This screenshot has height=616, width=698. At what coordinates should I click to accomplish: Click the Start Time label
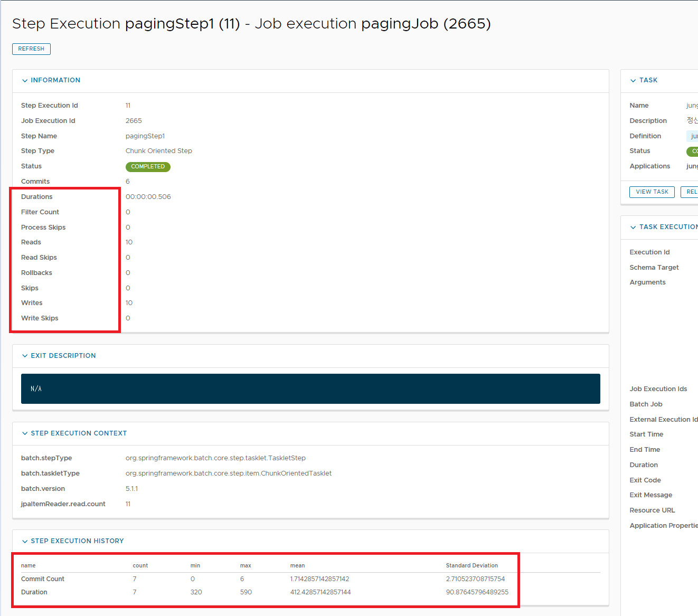tap(646, 434)
